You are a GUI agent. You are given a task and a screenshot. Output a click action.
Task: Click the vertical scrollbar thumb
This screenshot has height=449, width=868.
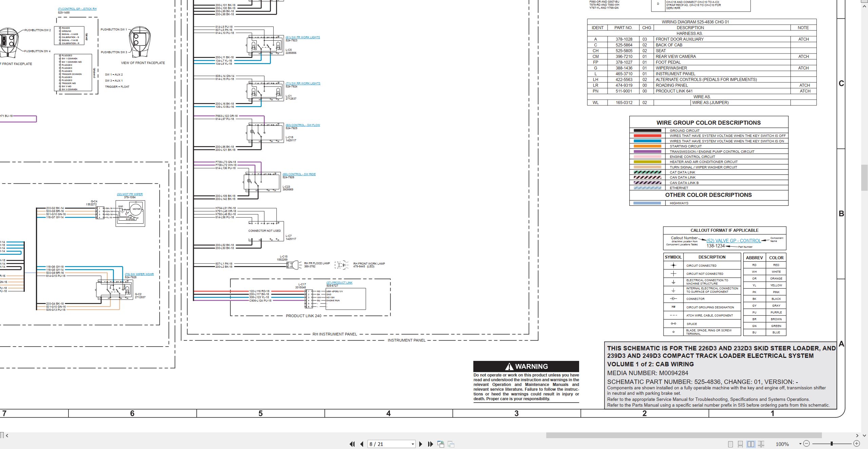[865, 178]
